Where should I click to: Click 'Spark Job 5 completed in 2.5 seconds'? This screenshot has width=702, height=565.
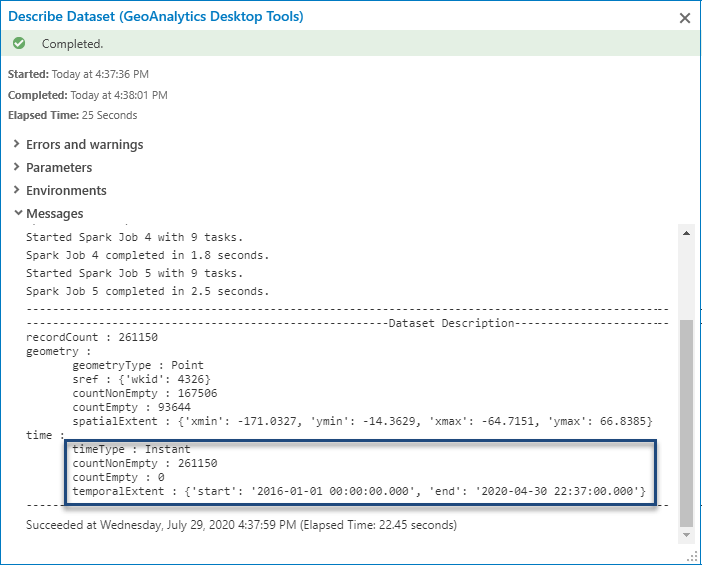pos(147,291)
